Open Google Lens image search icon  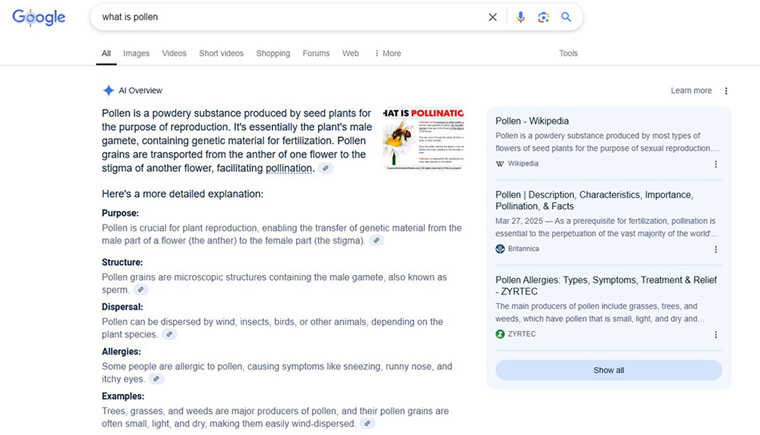[543, 17]
